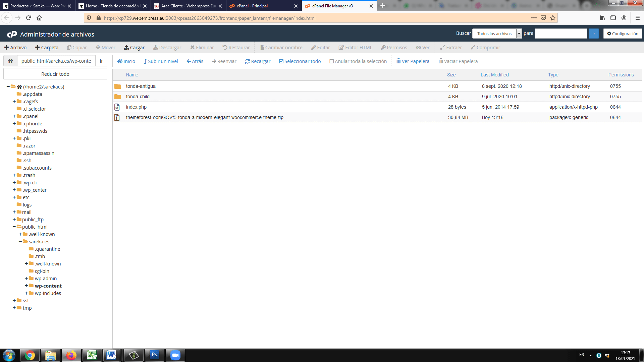Open the Editor HTML tool

tap(356, 48)
